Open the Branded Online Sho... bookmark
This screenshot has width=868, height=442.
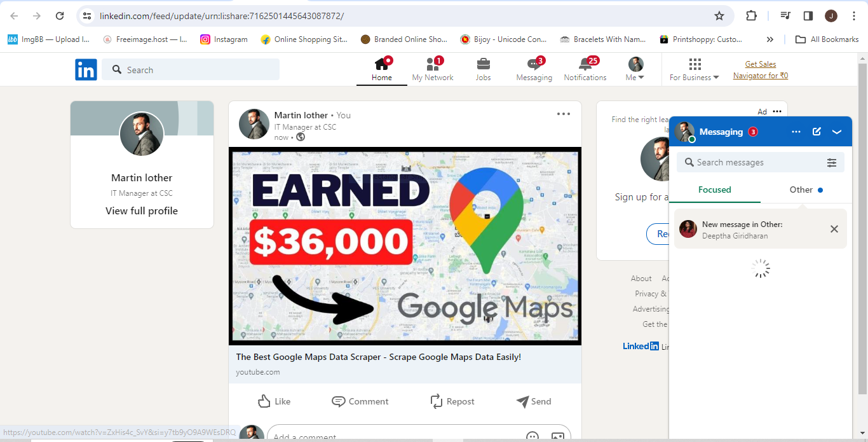(x=404, y=39)
